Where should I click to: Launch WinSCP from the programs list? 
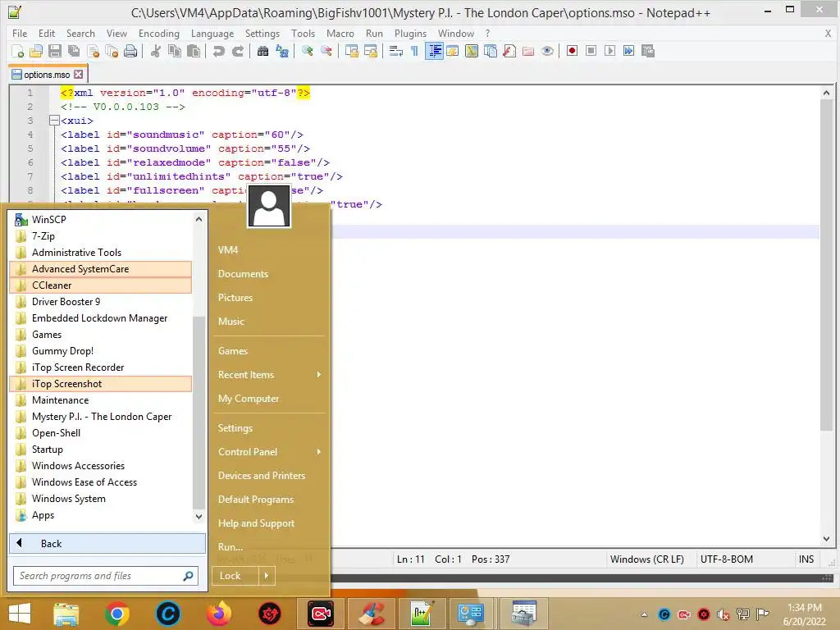click(x=101, y=220)
